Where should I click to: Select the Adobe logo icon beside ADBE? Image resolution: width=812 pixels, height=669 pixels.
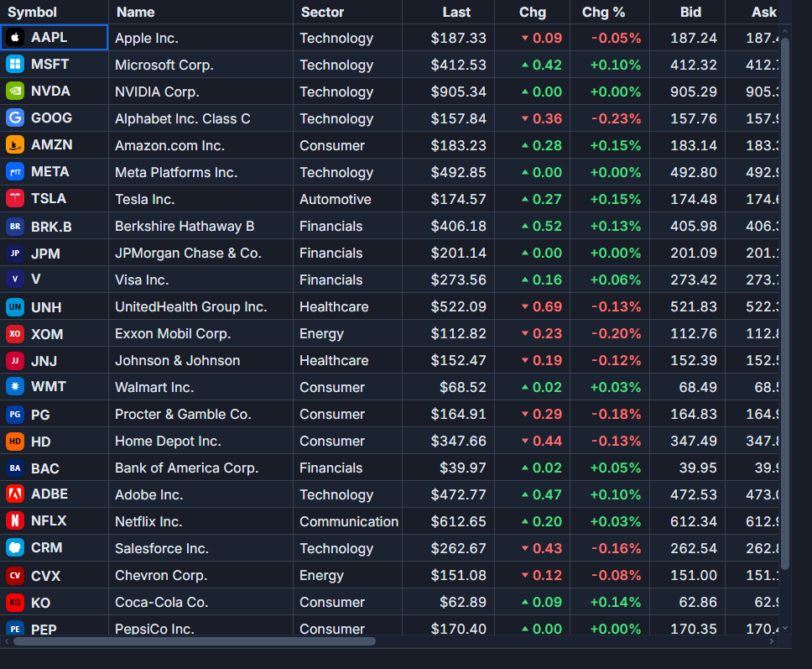[15, 494]
